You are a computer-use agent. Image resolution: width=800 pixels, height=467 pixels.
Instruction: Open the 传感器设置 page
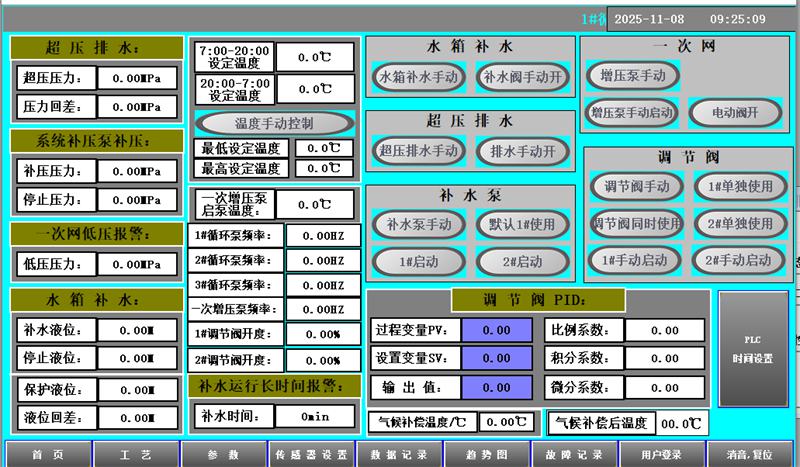point(312,454)
